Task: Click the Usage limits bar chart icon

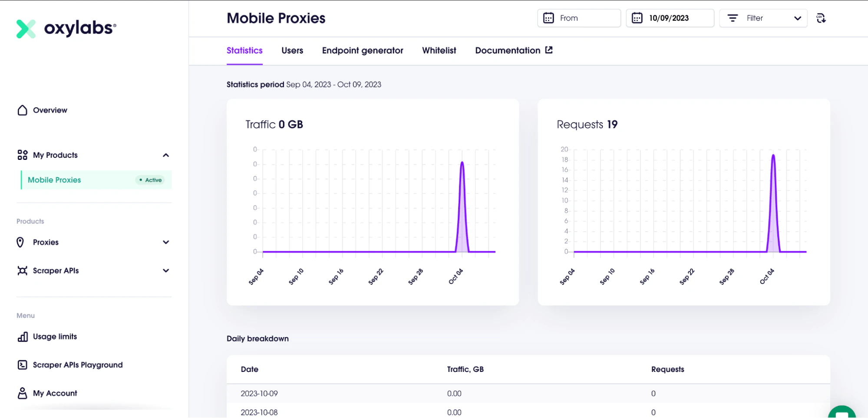Action: pyautogui.click(x=23, y=337)
